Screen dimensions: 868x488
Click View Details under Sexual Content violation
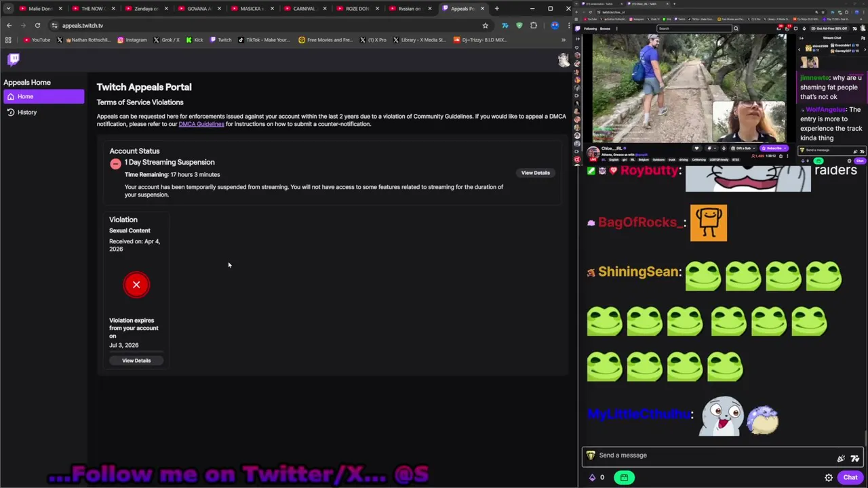[136, 361]
